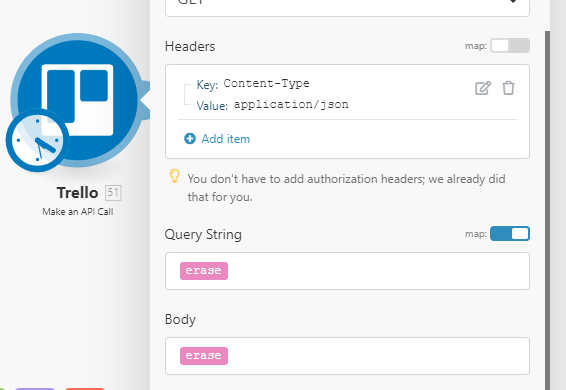The height and width of the screenshot is (390, 566).
Task: Click the authorization headers hint text
Action: click(346, 188)
